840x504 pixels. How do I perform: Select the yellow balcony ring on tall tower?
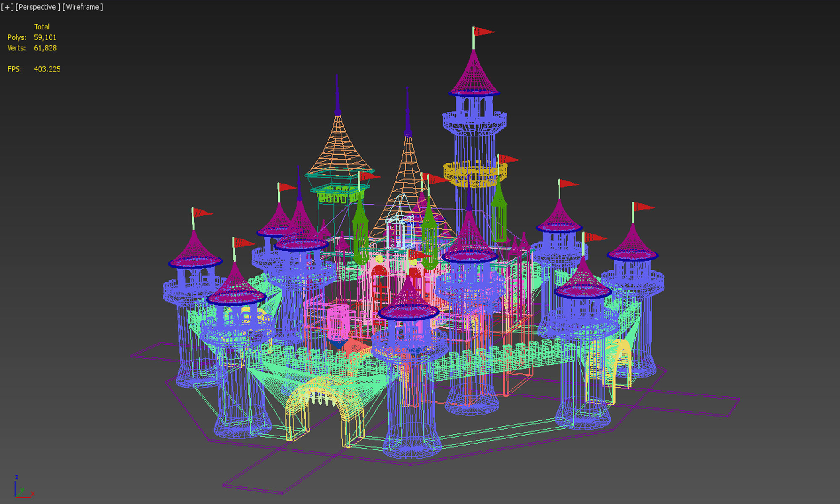coord(475,174)
